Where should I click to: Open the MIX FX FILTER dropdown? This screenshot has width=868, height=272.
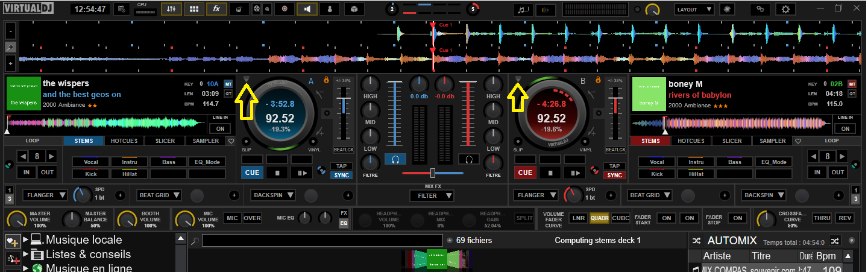[432, 195]
